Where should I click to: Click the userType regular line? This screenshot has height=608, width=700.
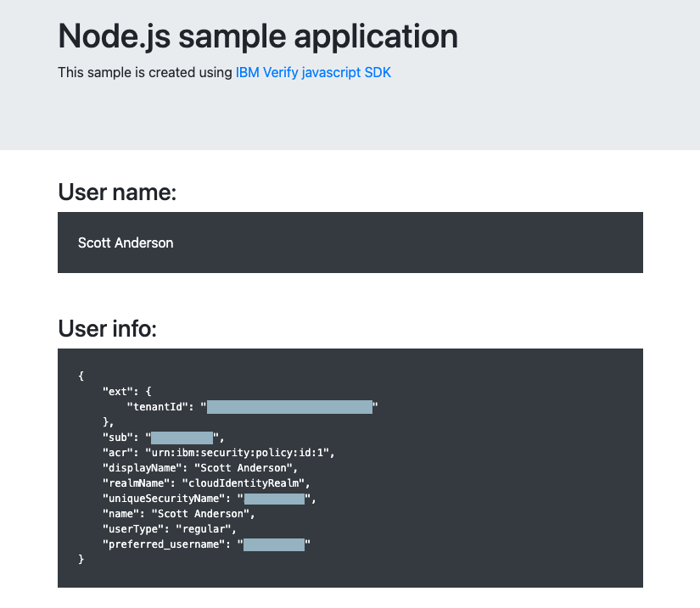169,529
